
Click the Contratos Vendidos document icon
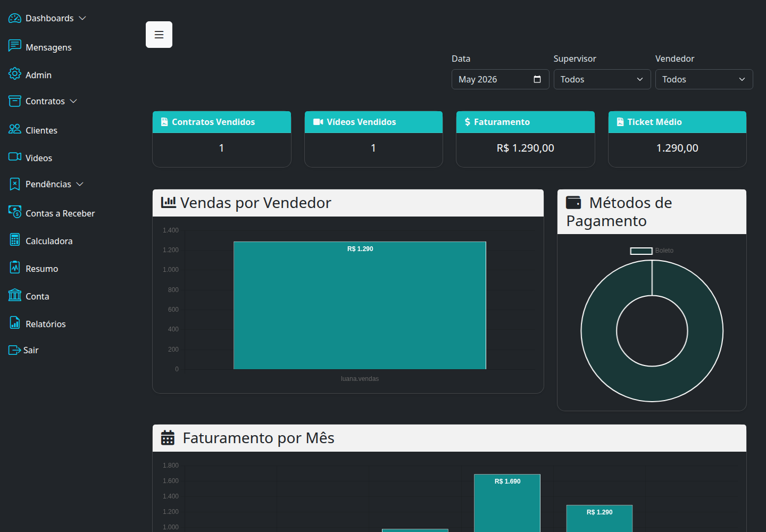point(164,122)
